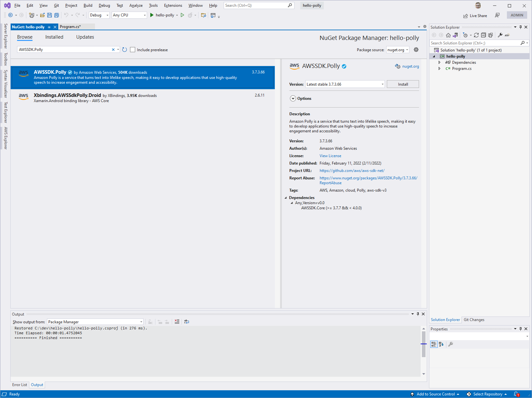Click Show All Files icon in Solution Explorer
Image resolution: width=532 pixels, height=398 pixels.
(x=490, y=35)
